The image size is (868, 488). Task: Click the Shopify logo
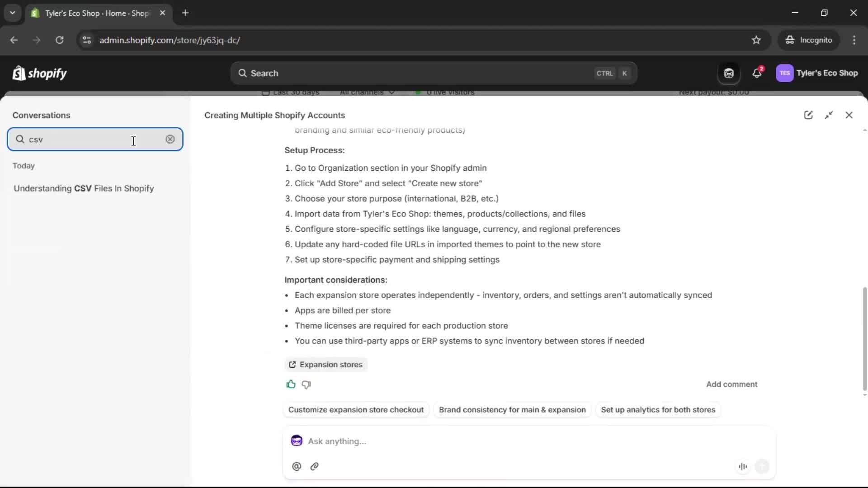(39, 73)
